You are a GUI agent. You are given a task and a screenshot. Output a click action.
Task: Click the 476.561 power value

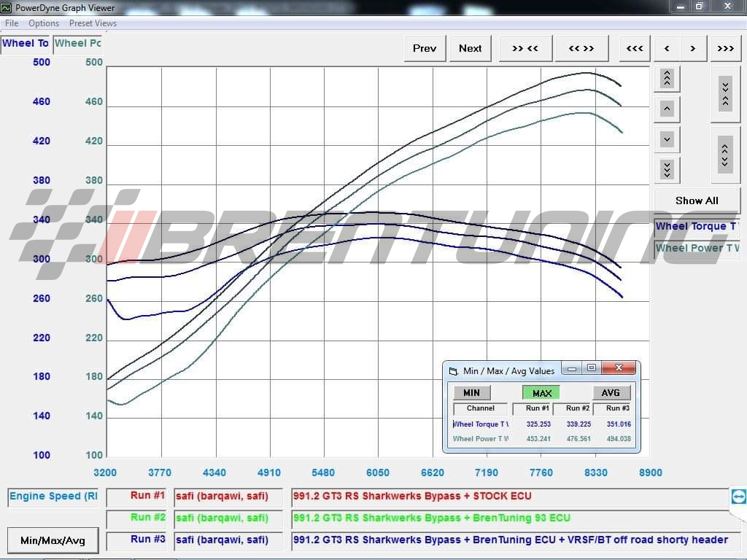[x=578, y=438]
